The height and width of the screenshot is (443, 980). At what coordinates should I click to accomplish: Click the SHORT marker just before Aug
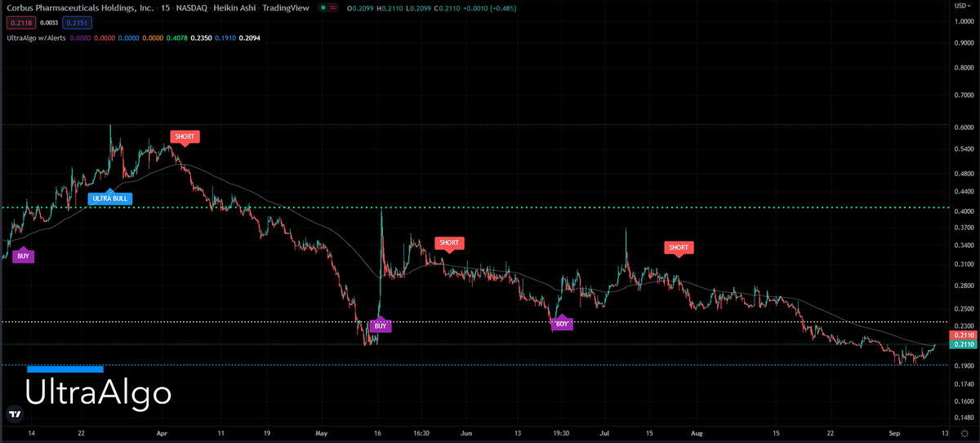click(x=679, y=247)
